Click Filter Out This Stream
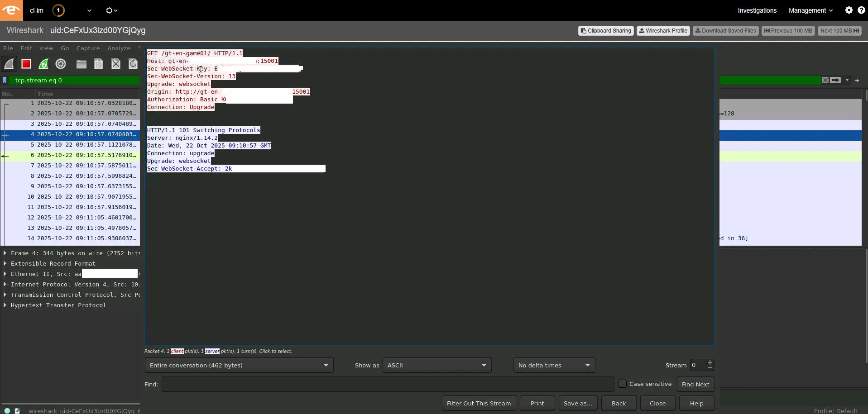Screen dimensions: 868x414 tap(478, 403)
